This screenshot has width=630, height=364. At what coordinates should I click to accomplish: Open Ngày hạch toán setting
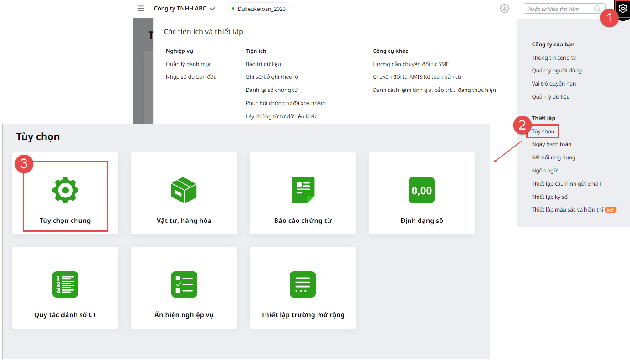(x=551, y=144)
